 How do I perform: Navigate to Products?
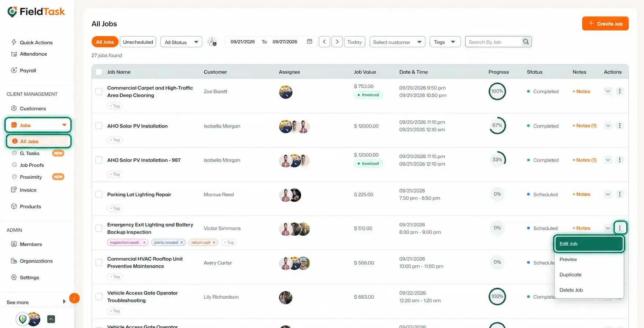(26, 206)
